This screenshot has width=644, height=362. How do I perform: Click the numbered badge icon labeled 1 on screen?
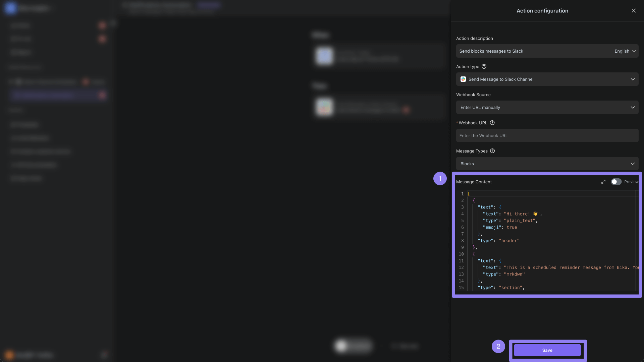(440, 178)
